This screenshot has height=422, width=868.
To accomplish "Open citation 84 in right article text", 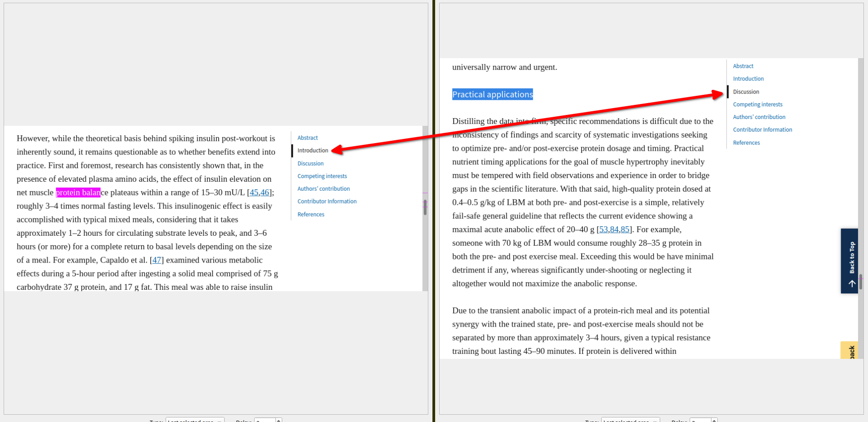I will [x=614, y=229].
